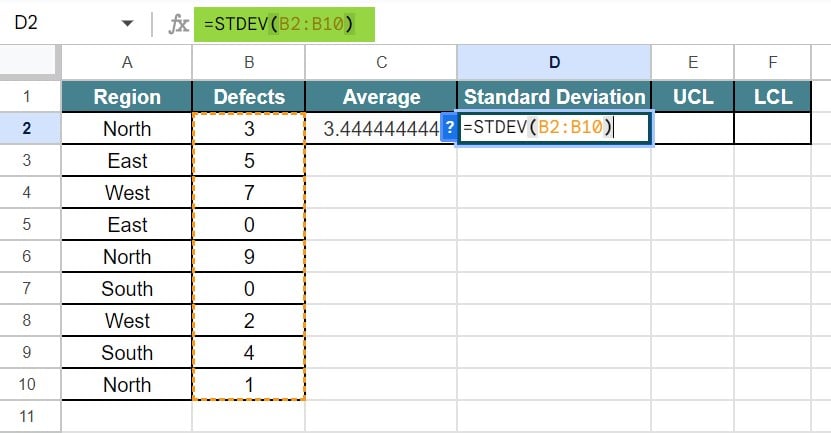Click South in row 9
This screenshot has height=433, width=831.
point(127,352)
